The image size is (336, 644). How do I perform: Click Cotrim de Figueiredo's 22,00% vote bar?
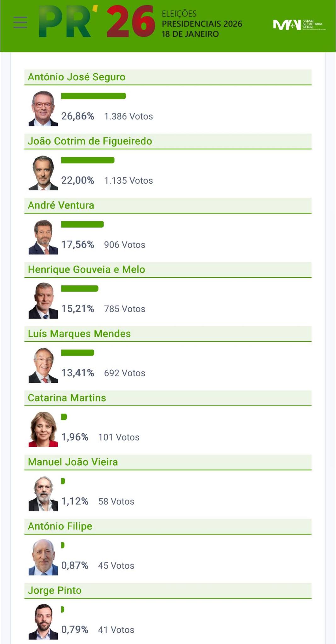(88, 160)
